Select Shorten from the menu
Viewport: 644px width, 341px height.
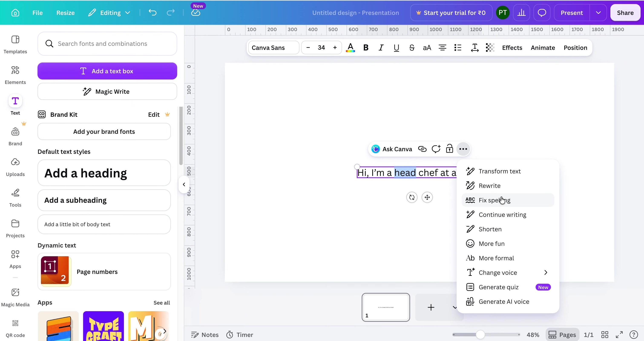point(508,229)
